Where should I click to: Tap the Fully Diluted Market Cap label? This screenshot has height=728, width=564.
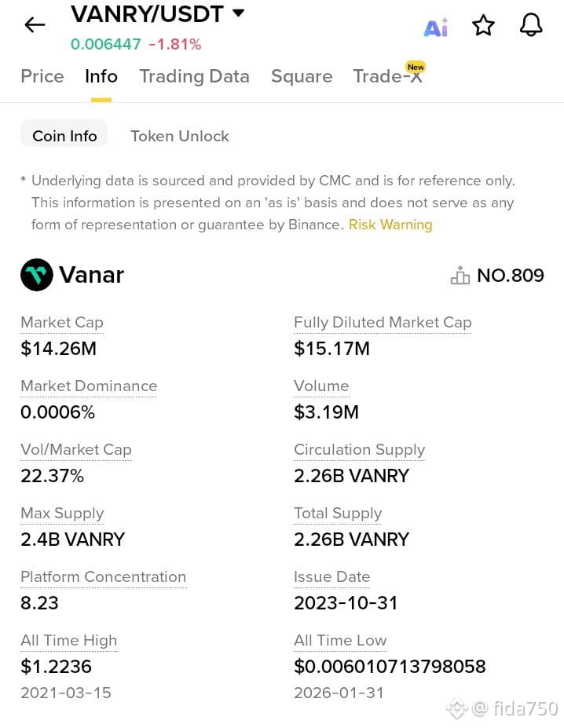point(383,322)
